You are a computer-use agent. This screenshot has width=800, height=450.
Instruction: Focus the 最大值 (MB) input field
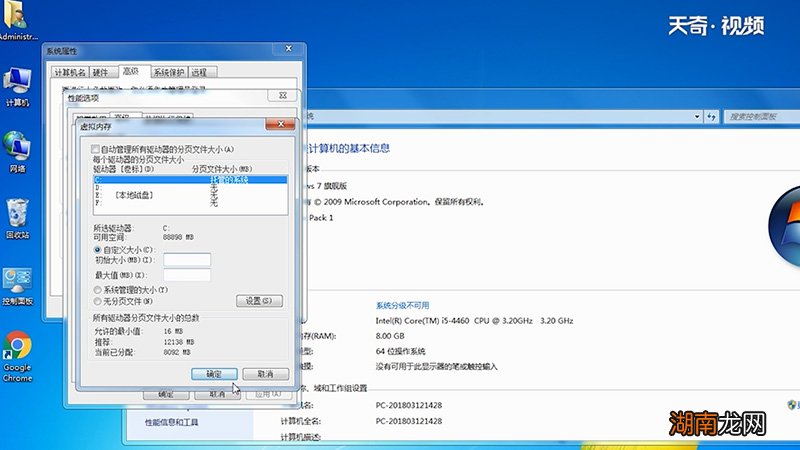(187, 275)
